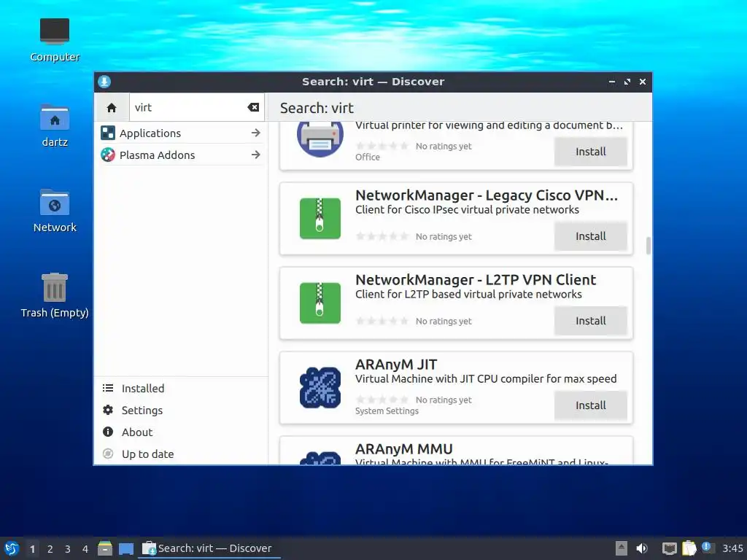The image size is (747, 560).
Task: Click the network tray icon
Action: click(x=670, y=548)
